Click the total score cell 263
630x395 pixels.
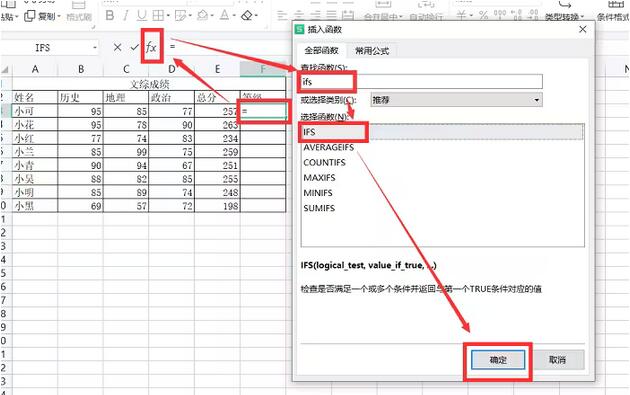tap(217, 125)
